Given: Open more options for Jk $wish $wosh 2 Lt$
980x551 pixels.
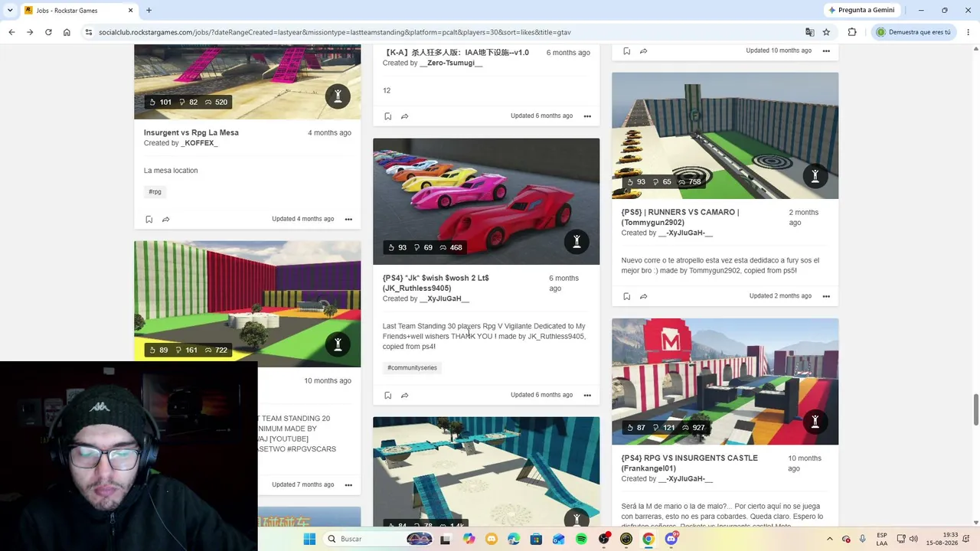Looking at the screenshot, I should point(587,396).
